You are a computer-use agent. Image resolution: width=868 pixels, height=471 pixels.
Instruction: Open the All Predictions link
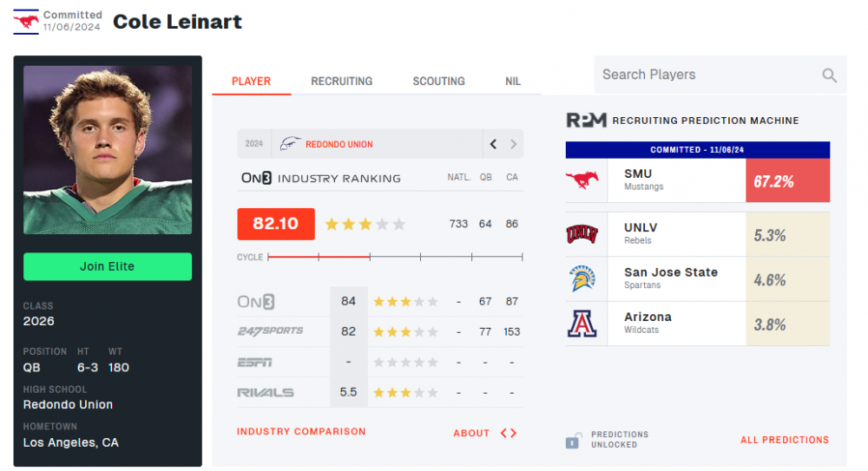click(784, 440)
